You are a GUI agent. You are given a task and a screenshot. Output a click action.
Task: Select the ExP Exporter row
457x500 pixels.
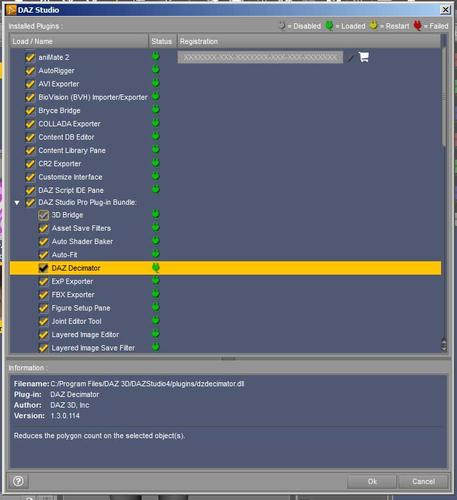click(x=225, y=281)
